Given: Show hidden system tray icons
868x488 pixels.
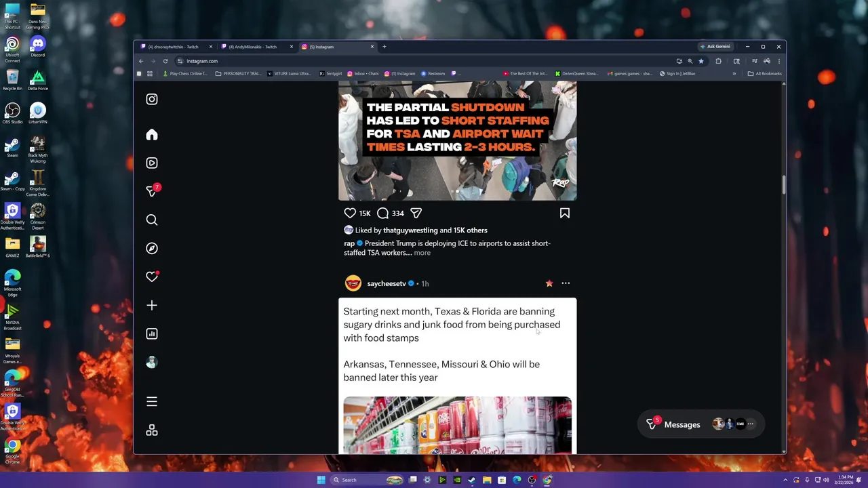Looking at the screenshot, I should pos(785,480).
